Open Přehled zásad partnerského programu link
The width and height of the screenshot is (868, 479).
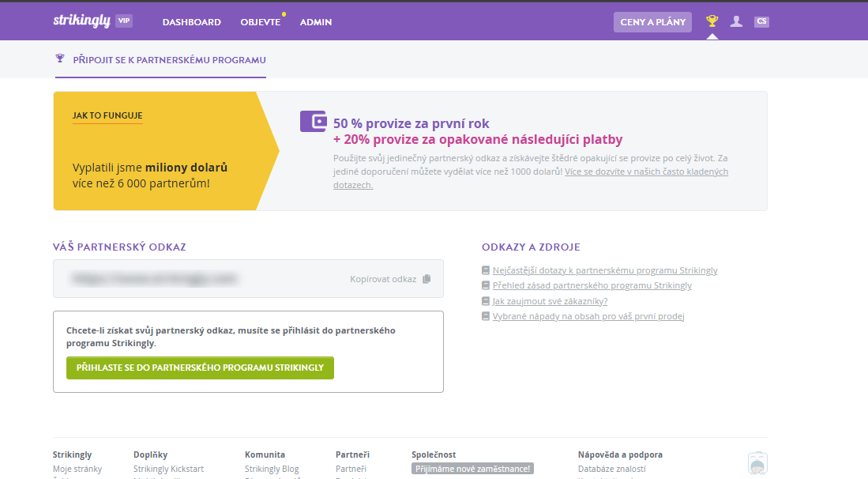(592, 285)
